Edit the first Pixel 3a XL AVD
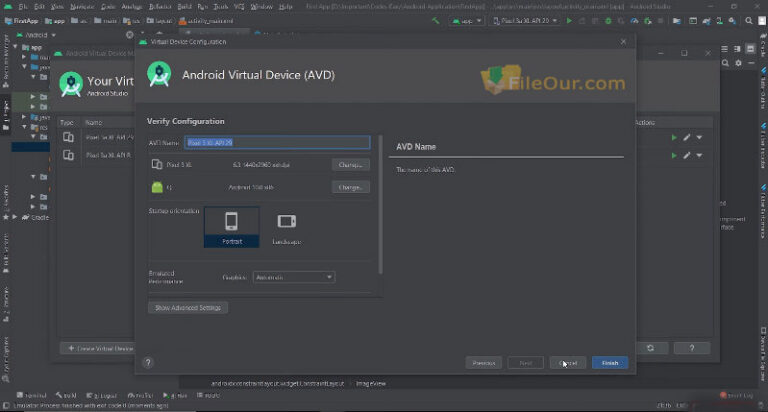The height and width of the screenshot is (412, 768). point(687,138)
